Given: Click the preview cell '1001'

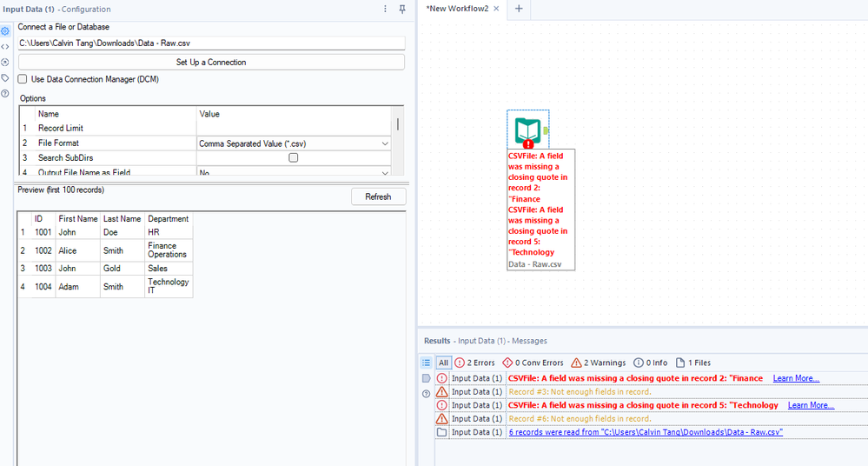Looking at the screenshot, I should (43, 232).
